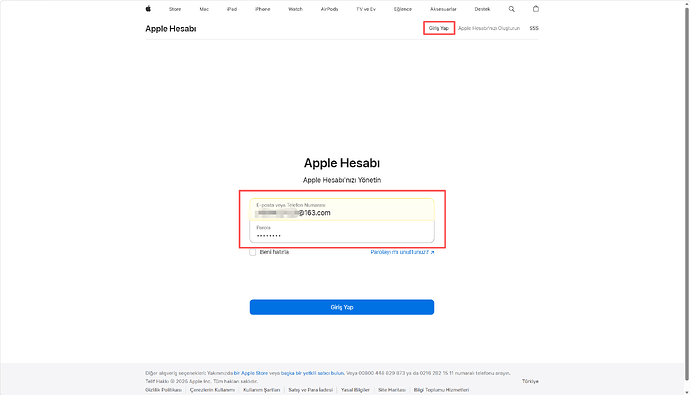Open Apple Hesabı'nızı Oluşturun link
This screenshot has width=690, height=395.
coord(489,28)
